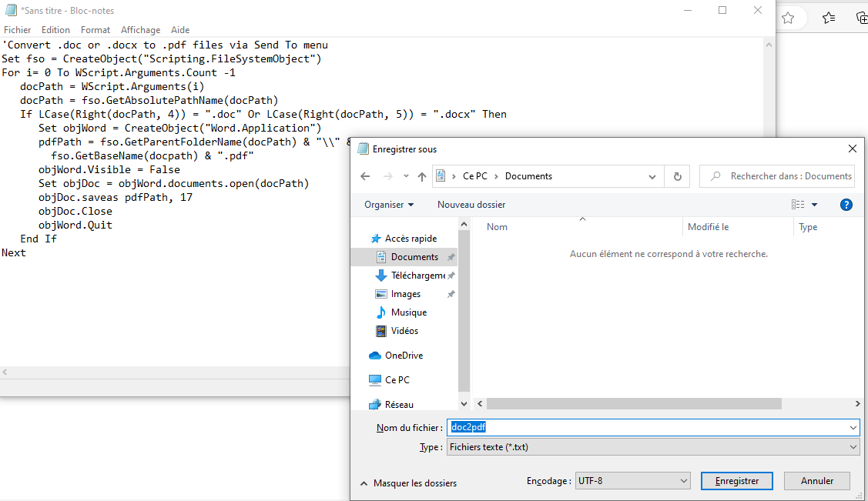Open the Affichage menu in Notepad
This screenshot has height=501, width=868.
(x=140, y=30)
